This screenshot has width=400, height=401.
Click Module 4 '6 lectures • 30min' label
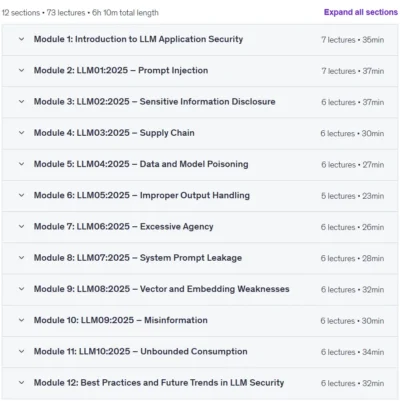[352, 134]
